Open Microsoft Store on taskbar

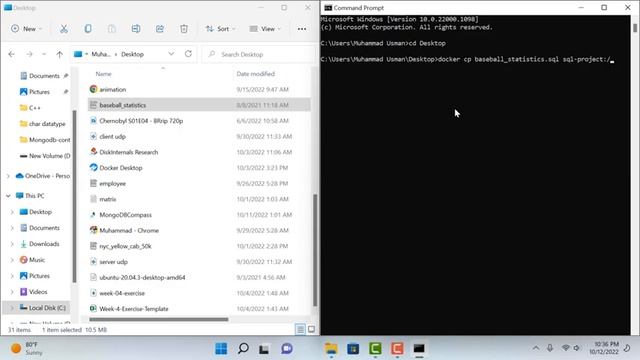coord(353,349)
